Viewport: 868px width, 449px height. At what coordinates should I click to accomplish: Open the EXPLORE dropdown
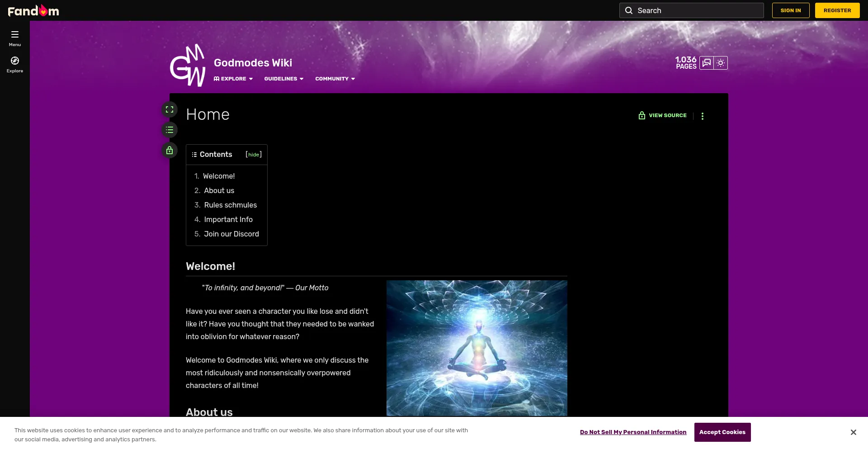[x=233, y=79]
